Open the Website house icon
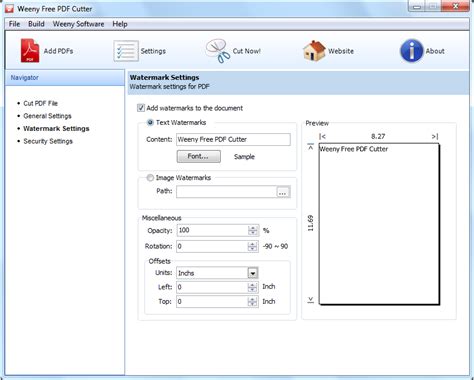Viewport: 474px width, 380px height. coord(314,51)
